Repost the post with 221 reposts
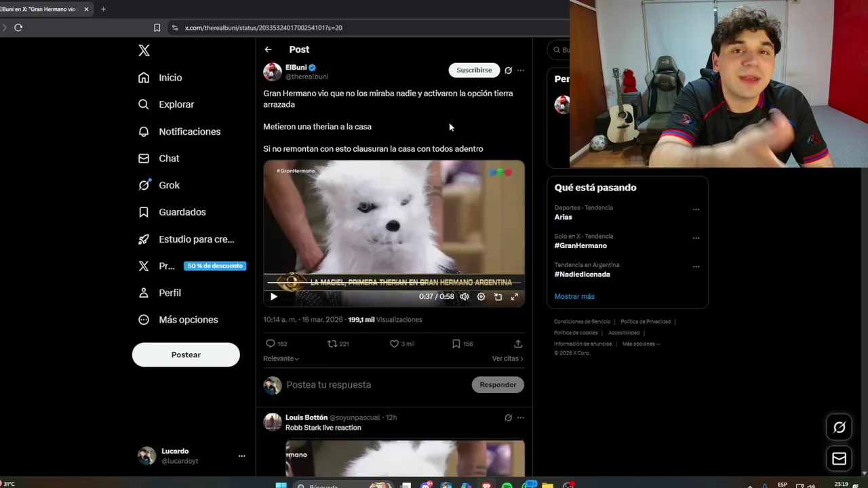The height and width of the screenshot is (488, 868). pos(338,344)
